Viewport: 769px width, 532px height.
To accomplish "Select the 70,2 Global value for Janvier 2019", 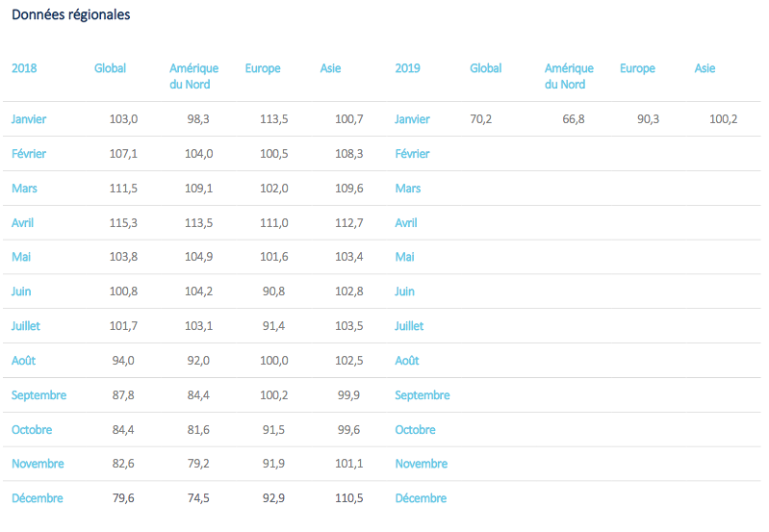I will [x=481, y=119].
